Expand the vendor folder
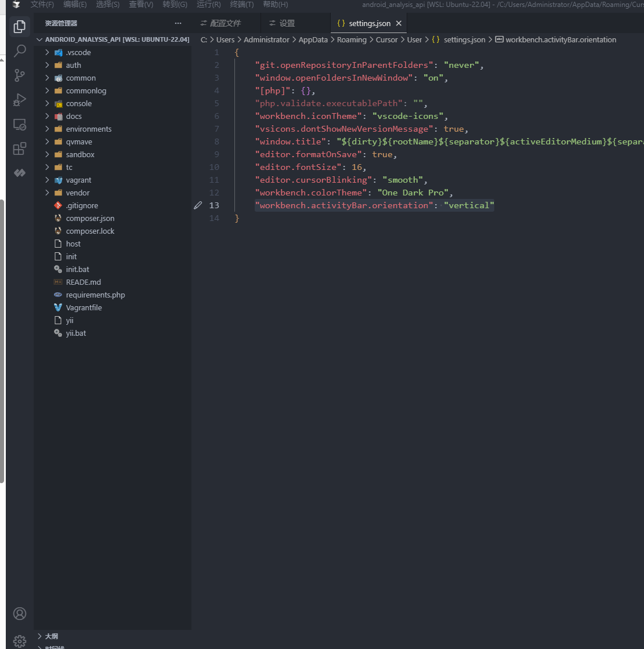This screenshot has width=644, height=649. click(x=78, y=193)
